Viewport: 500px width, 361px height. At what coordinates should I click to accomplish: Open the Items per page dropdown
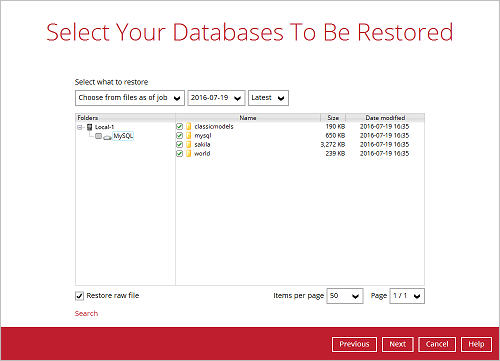pyautogui.click(x=345, y=296)
